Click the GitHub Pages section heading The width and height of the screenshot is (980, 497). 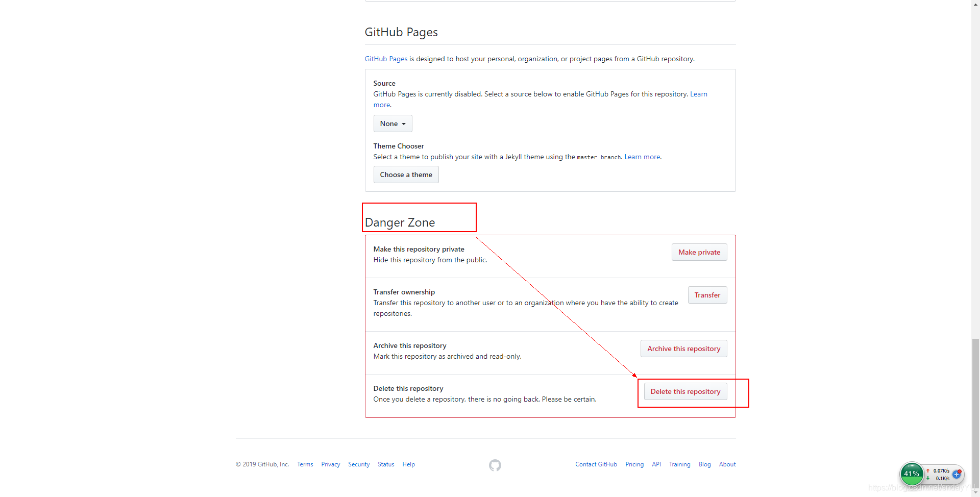(401, 32)
